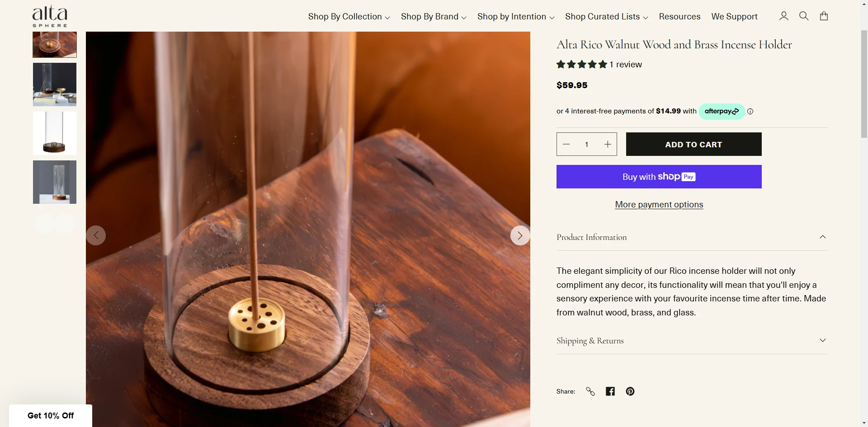Collapse the Product Information section
868x427 pixels.
[x=692, y=237]
